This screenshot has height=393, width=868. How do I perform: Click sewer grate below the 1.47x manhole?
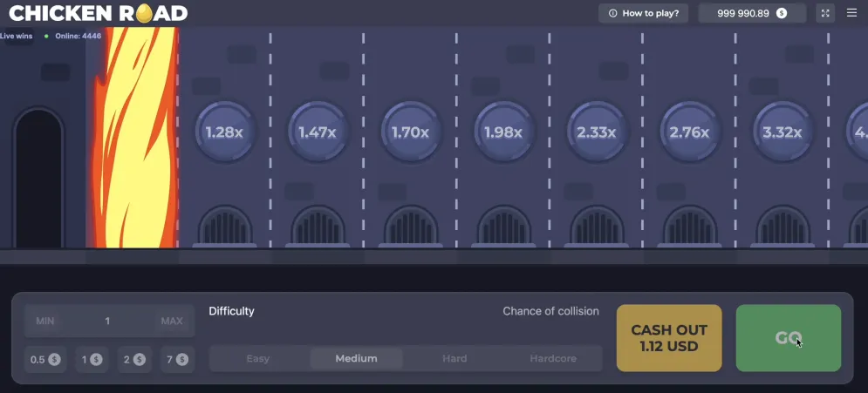tap(318, 227)
